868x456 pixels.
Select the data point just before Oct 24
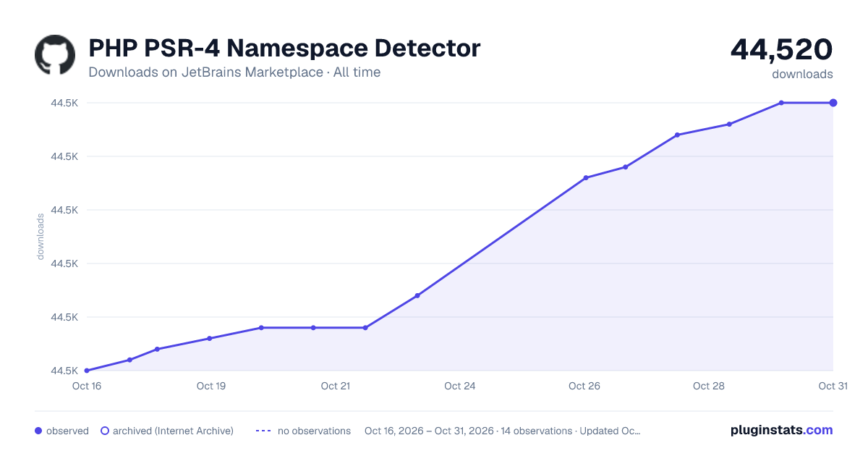(x=417, y=295)
